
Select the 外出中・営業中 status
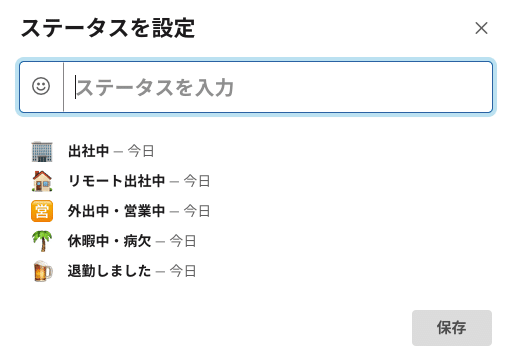(x=117, y=211)
